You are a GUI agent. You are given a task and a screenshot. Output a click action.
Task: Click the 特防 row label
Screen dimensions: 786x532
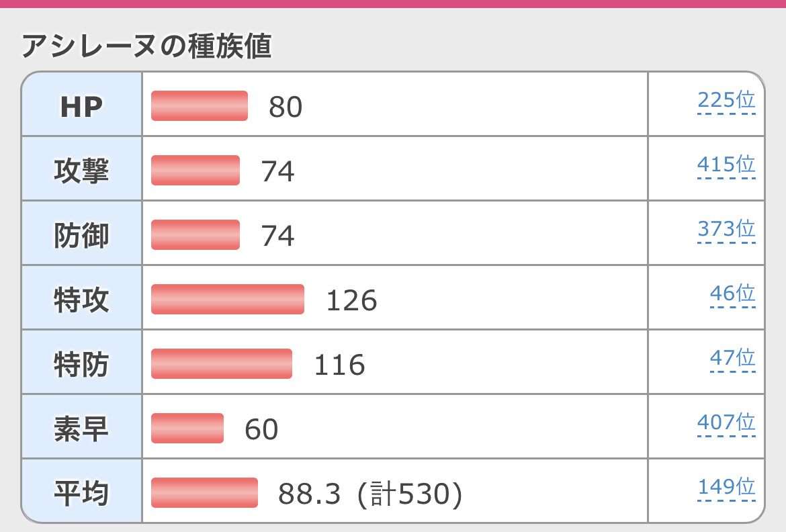coord(82,364)
